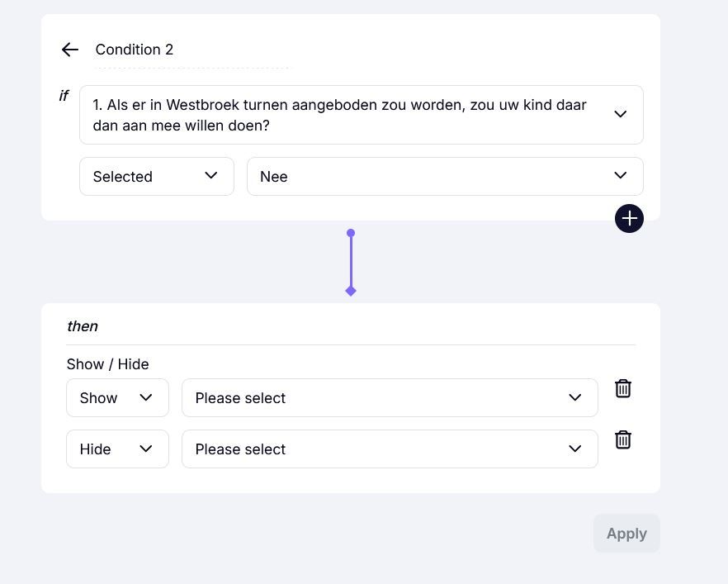Screen dimensions: 728x584
Task: Click chevron arrow beside Hide in its dropdown
Action: coord(146,449)
